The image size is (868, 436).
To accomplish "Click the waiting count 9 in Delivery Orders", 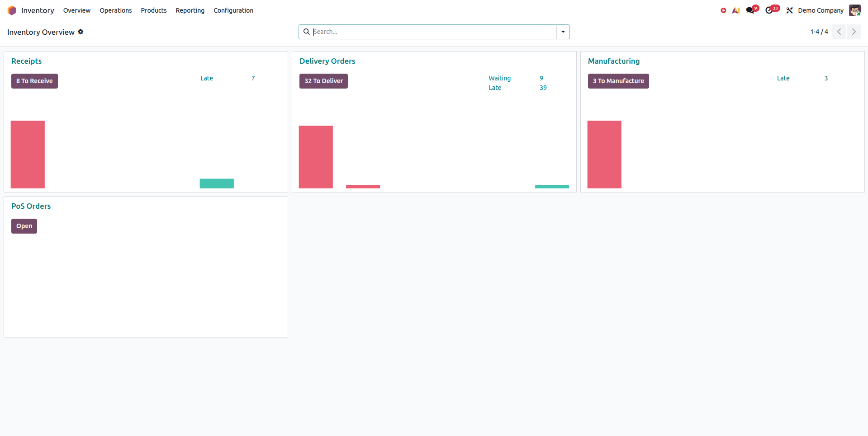I will (541, 78).
